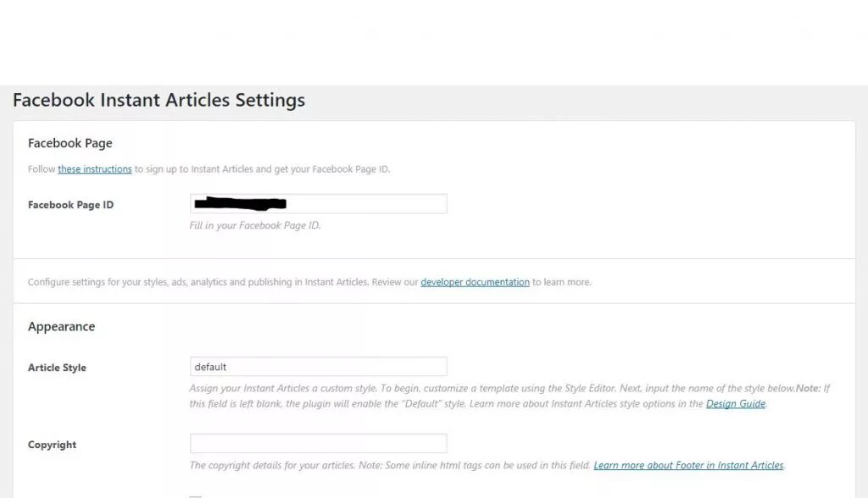Open the developer documentation link
Viewport: 868px width, 498px height.
(x=475, y=282)
